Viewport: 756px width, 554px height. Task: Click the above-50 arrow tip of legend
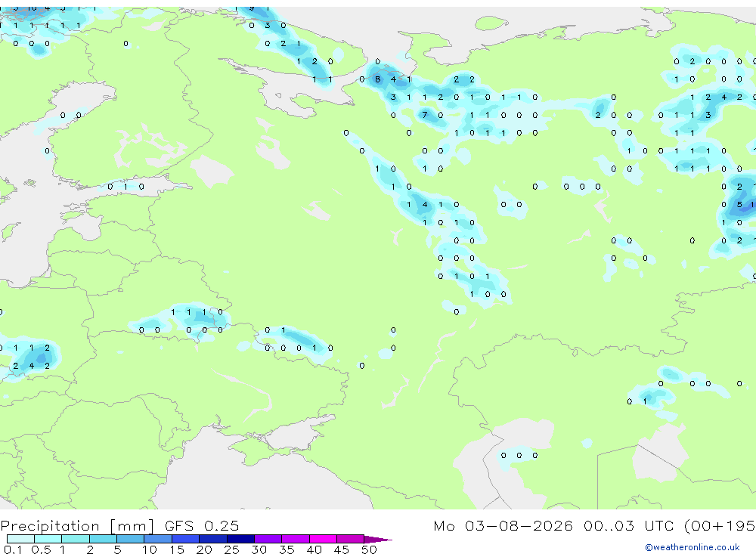tap(378, 539)
